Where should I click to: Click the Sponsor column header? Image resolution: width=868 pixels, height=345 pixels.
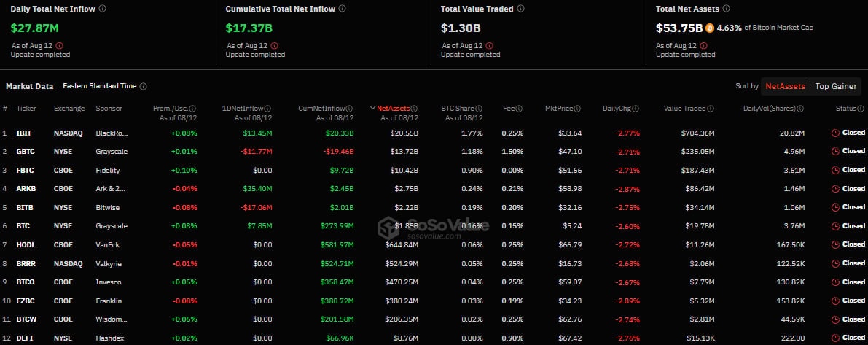(x=109, y=109)
